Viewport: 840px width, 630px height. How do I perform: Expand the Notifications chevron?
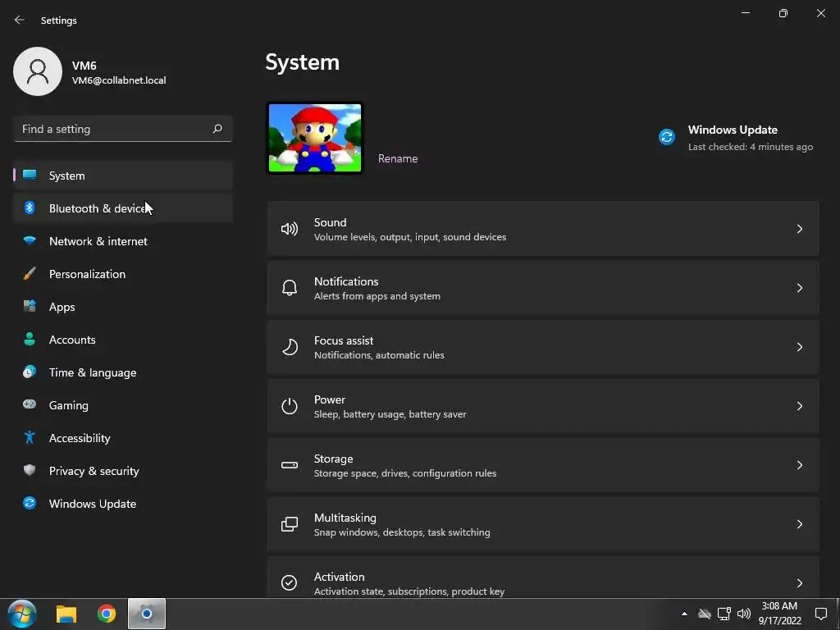coord(799,288)
